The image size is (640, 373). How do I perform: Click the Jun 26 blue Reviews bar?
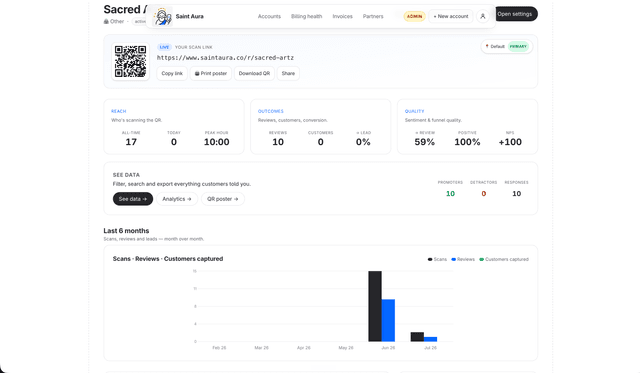[388, 320]
